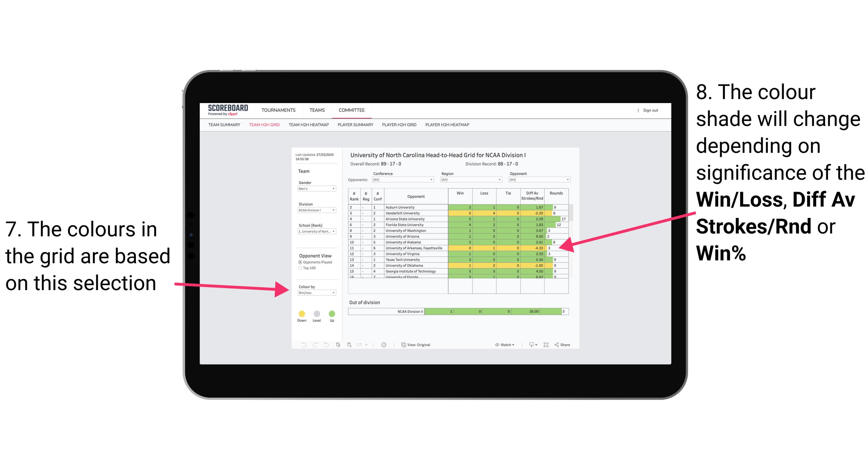The height and width of the screenshot is (467, 868).
Task: Click the screen/display icon
Action: click(x=530, y=345)
